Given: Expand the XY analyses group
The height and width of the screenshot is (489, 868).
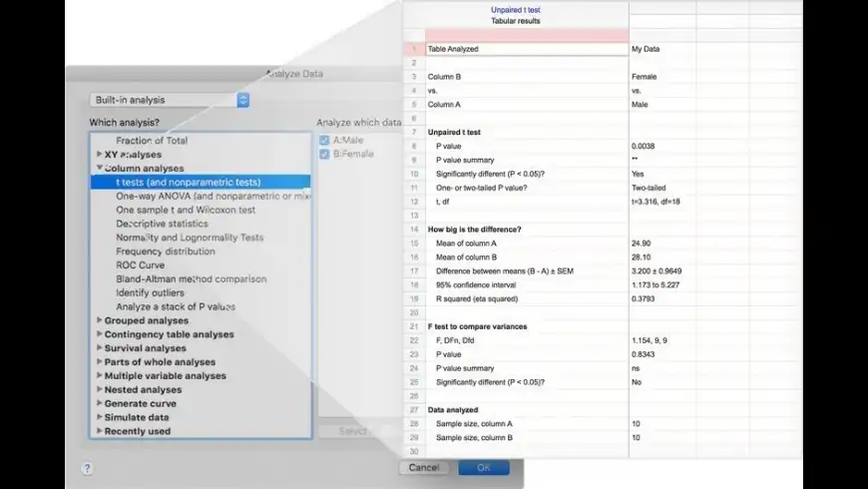Looking at the screenshot, I should (99, 154).
